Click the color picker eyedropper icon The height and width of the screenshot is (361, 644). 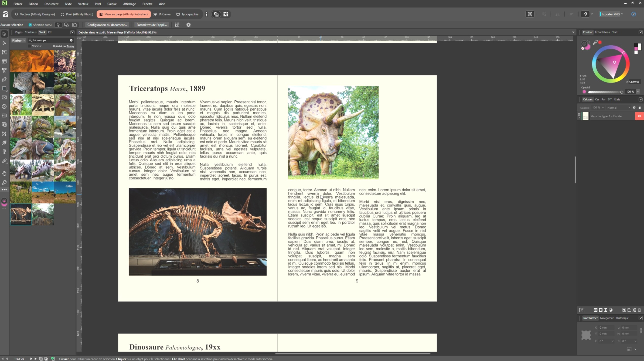(x=595, y=42)
